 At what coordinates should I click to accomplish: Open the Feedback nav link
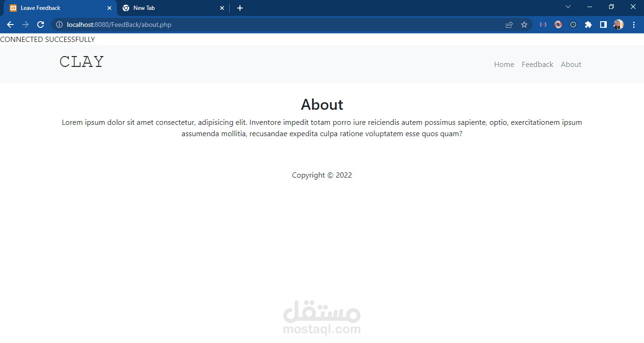pos(537,65)
